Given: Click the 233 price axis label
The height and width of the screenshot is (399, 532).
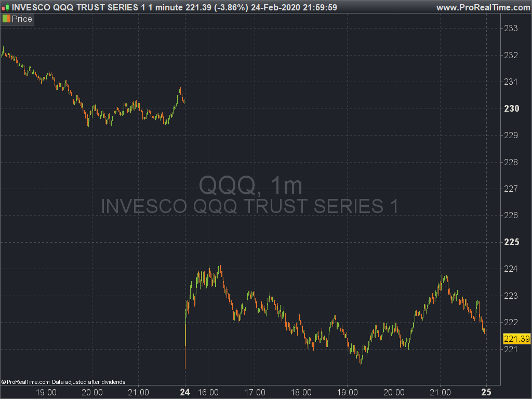Looking at the screenshot, I should pyautogui.click(x=511, y=28).
